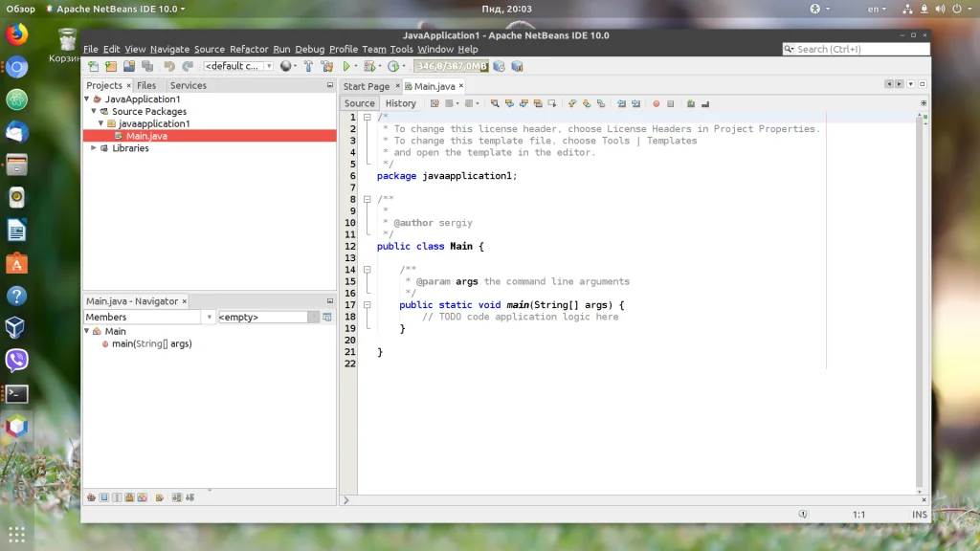Viewport: 980px width, 551px height.
Task: Click the memory usage bar 346,8/387,0MB
Action: [451, 66]
